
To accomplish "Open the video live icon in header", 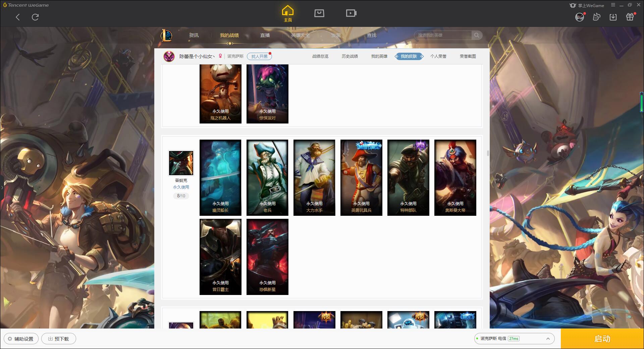I will pyautogui.click(x=351, y=13).
